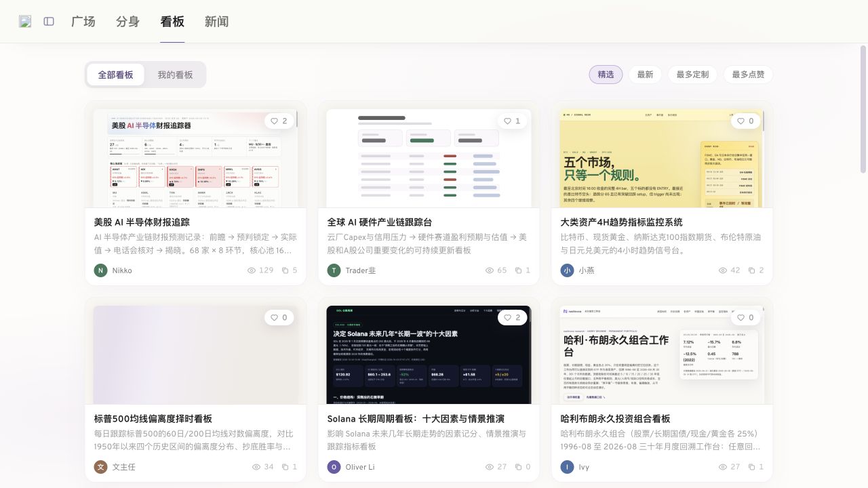Like the 大类资产4H趋势指标监控系统 card
The image size is (868, 488).
pyautogui.click(x=745, y=121)
